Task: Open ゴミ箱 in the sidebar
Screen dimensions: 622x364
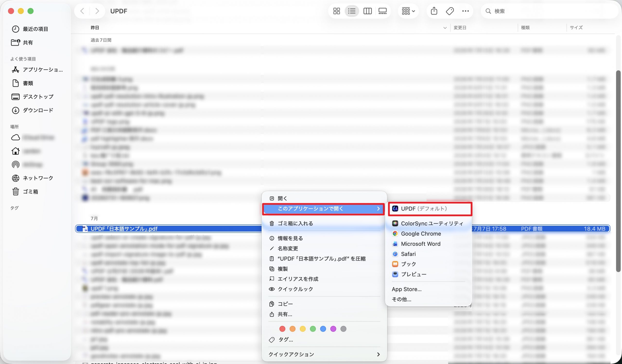Action: (x=25, y=192)
